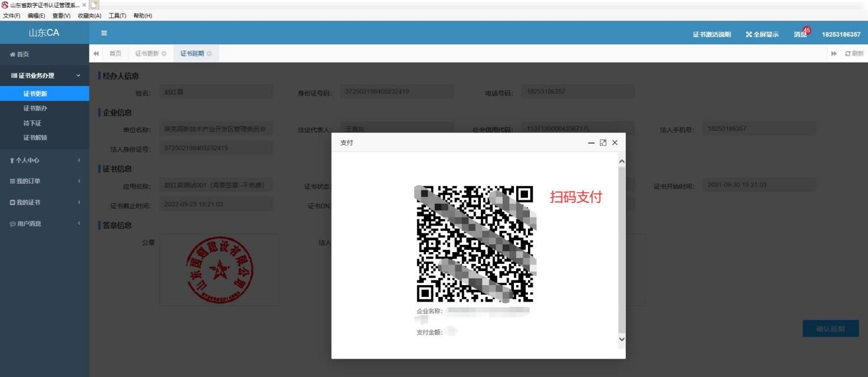
Task: Click the 支付金额 label in payment dialog
Action: (x=430, y=332)
